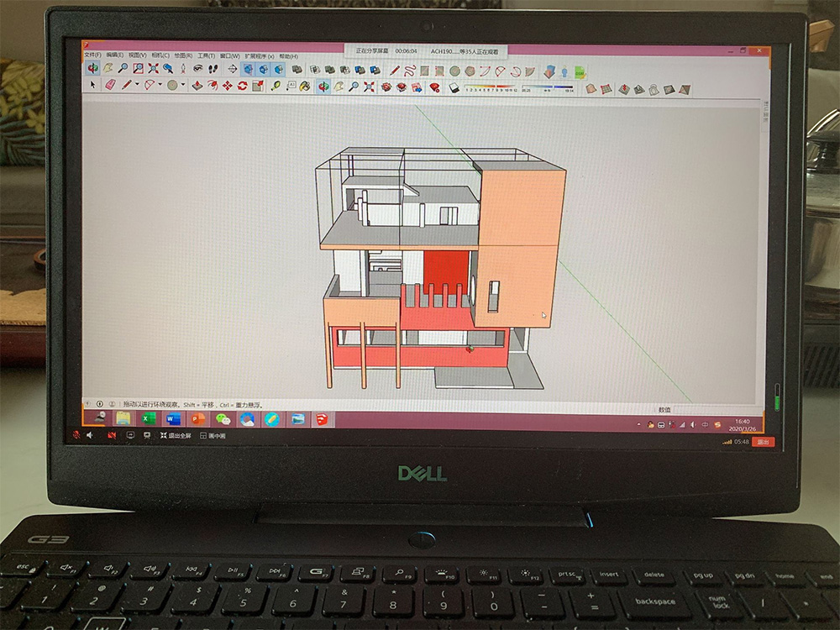The image size is (840, 630).
Task: Select the Move tool
Action: 227,86
